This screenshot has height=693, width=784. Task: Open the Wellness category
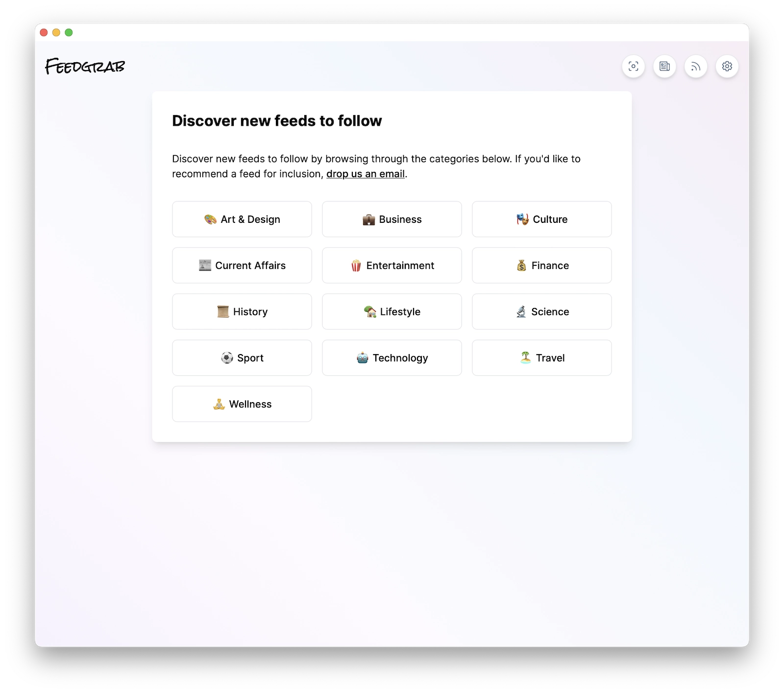(x=242, y=404)
